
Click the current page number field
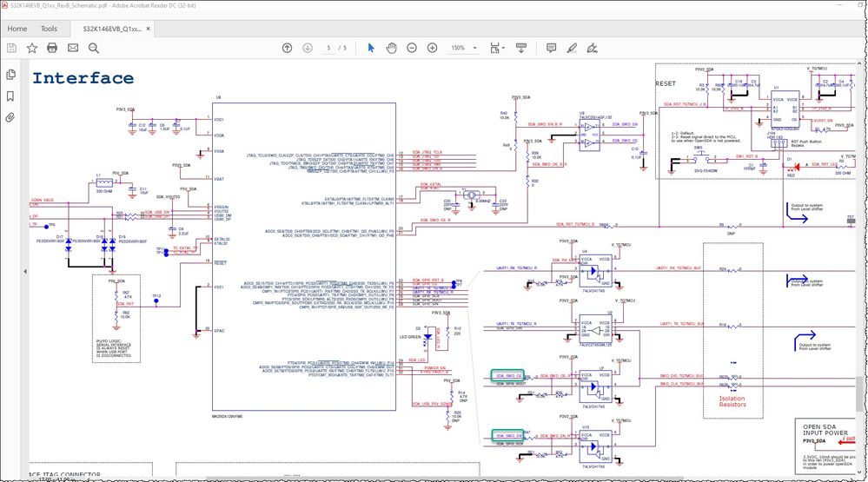coord(328,48)
